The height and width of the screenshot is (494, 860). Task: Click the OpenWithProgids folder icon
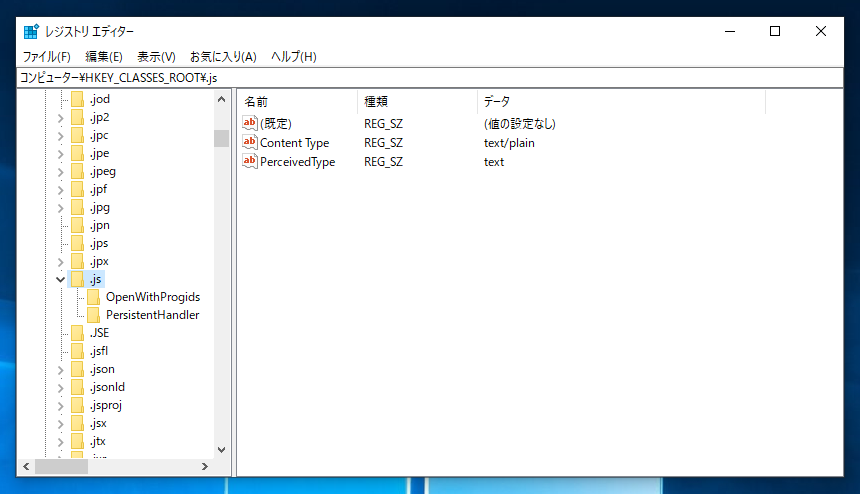click(94, 297)
